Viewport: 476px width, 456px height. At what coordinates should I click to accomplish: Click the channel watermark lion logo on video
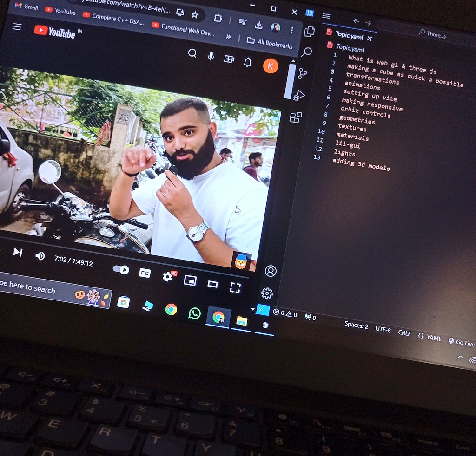click(241, 261)
